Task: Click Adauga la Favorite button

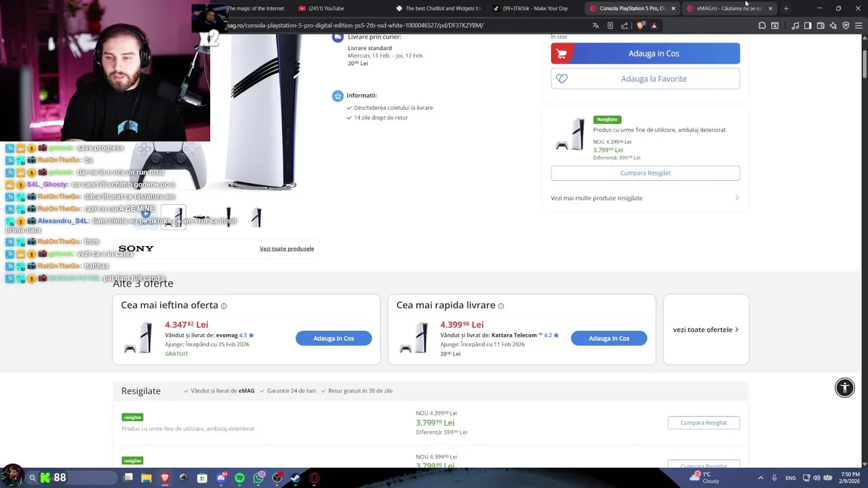Action: [645, 79]
